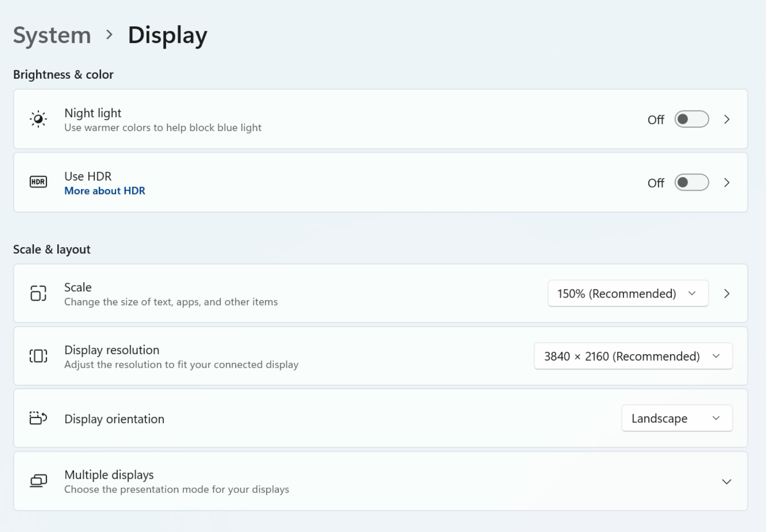
Task: Click the Display resolution icon
Action: pos(38,356)
